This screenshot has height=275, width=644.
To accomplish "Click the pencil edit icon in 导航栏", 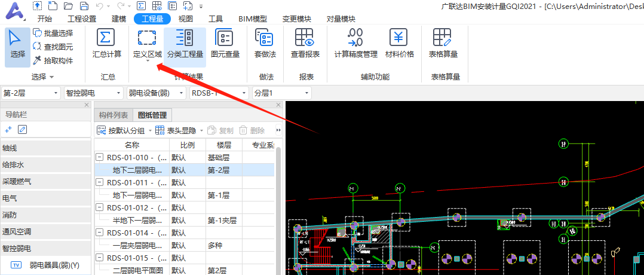I will pos(22,130).
